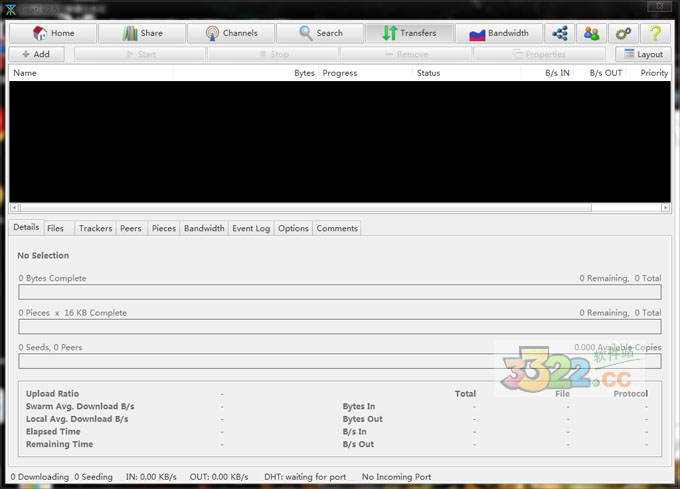Click the 'Elapsed Time' label
680x489 pixels.
[x=53, y=431]
